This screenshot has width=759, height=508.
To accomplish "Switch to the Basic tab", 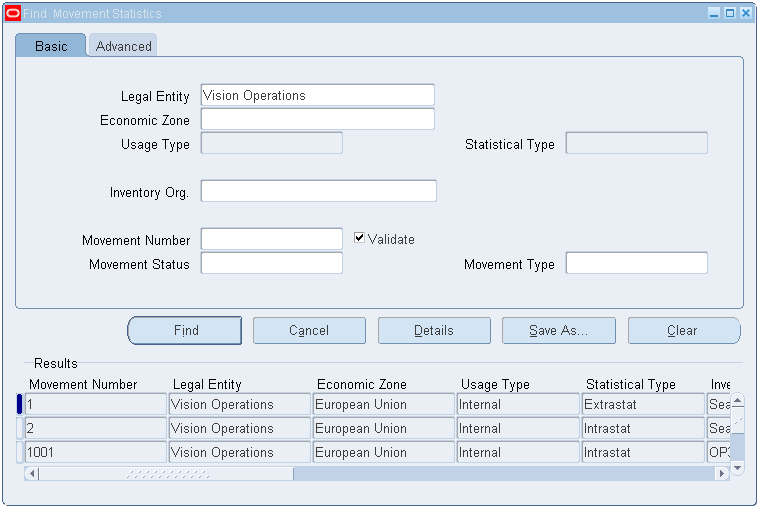I will click(51, 46).
